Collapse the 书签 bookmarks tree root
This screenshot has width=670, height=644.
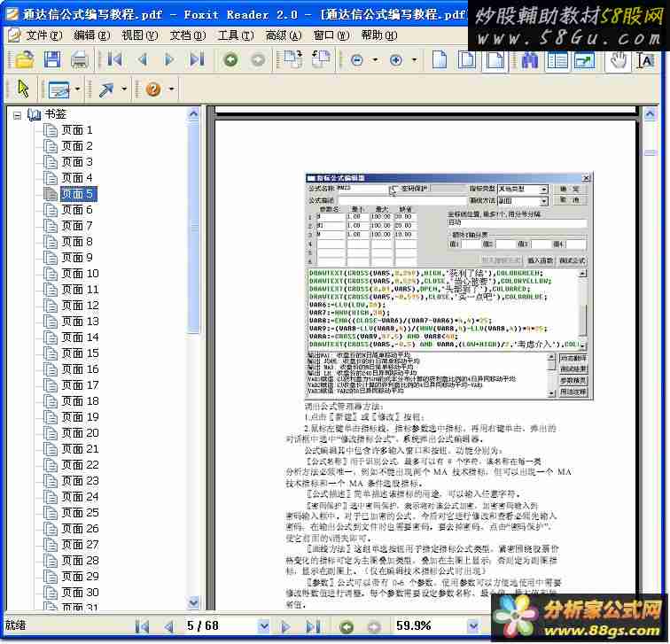(x=17, y=115)
